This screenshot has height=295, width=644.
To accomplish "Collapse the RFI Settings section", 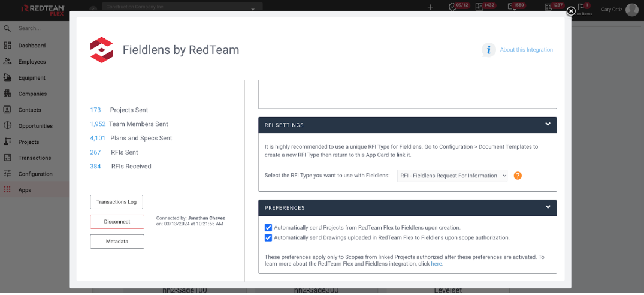I will tap(548, 124).
